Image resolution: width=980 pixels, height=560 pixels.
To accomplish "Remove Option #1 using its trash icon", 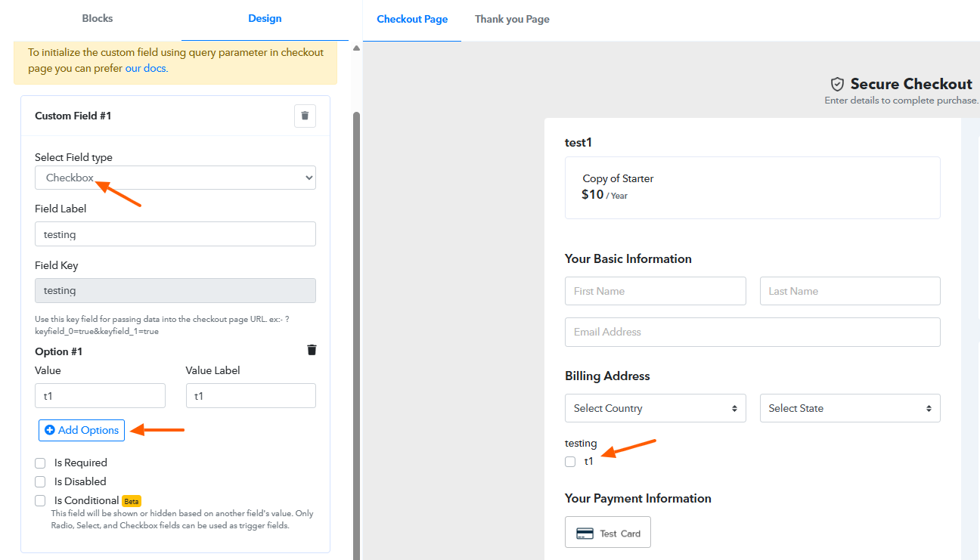I will pyautogui.click(x=312, y=350).
